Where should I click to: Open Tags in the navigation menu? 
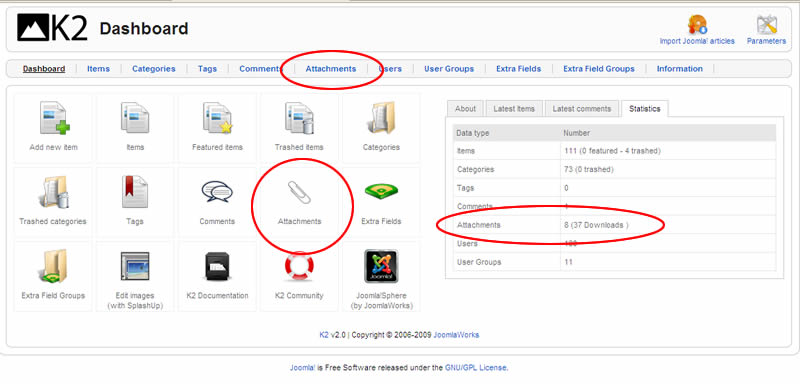click(207, 69)
